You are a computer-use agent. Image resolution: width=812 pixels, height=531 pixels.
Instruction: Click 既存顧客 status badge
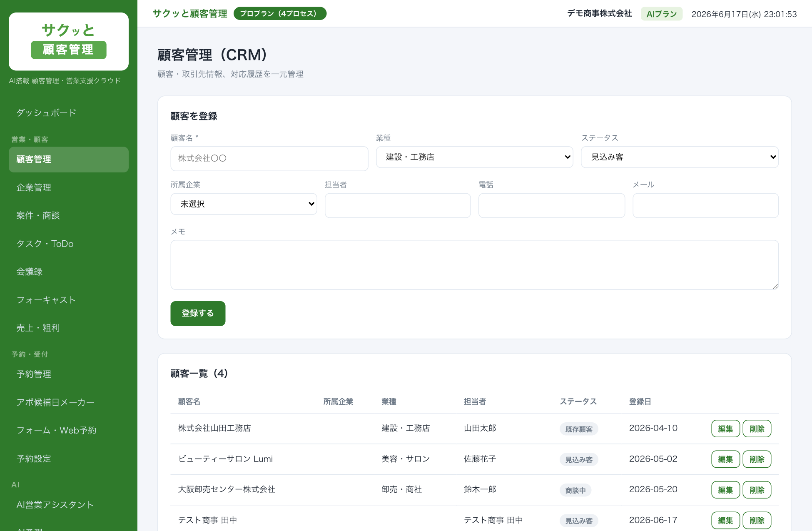point(579,429)
